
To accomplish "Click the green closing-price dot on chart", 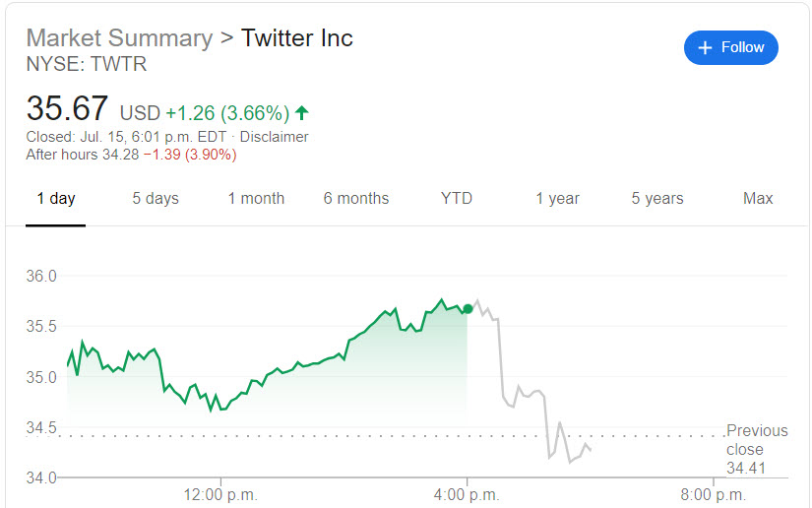I will coord(468,309).
